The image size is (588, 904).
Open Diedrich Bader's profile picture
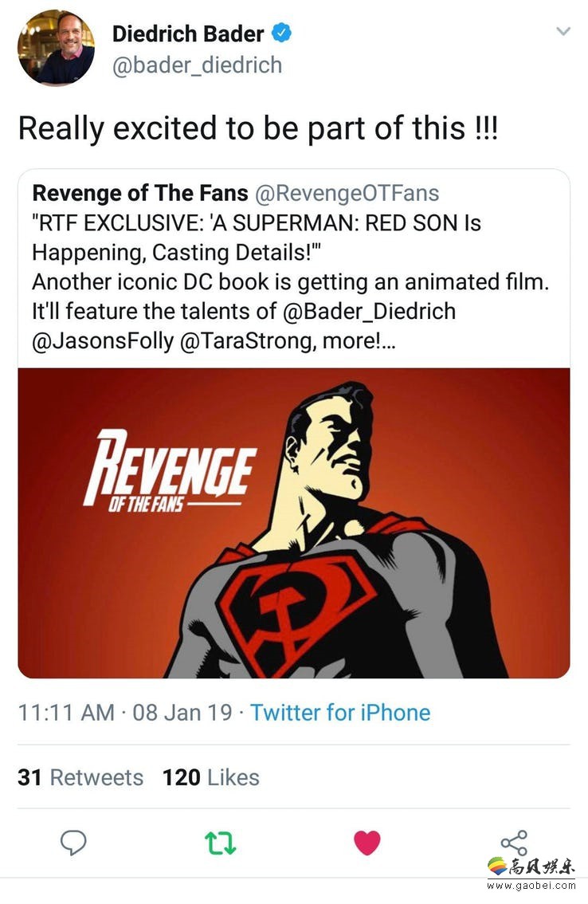click(x=56, y=47)
